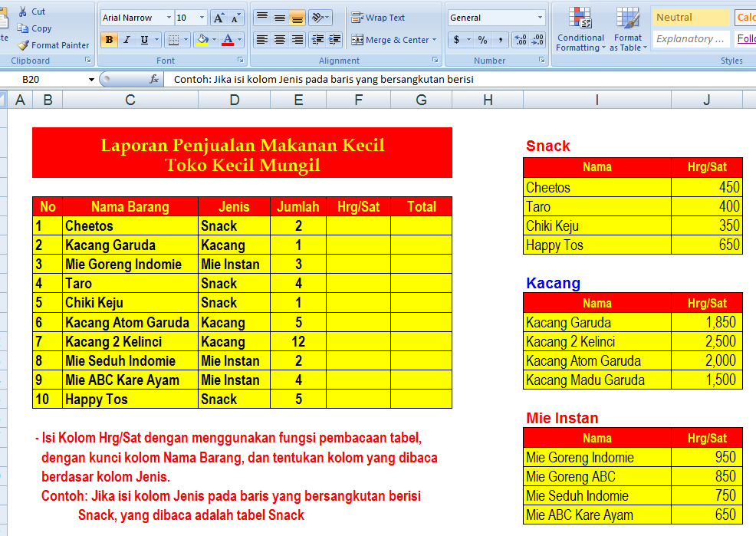The height and width of the screenshot is (536, 756).
Task: Click Merge & Center button
Action: coord(390,40)
